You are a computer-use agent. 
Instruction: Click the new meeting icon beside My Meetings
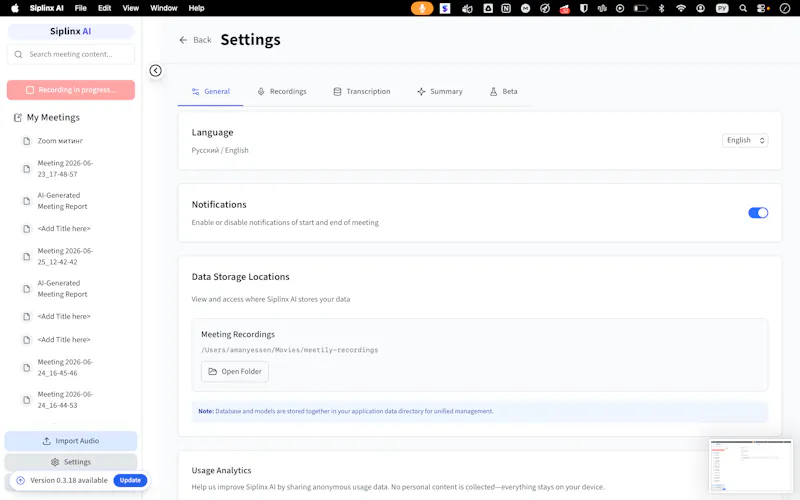click(x=18, y=117)
